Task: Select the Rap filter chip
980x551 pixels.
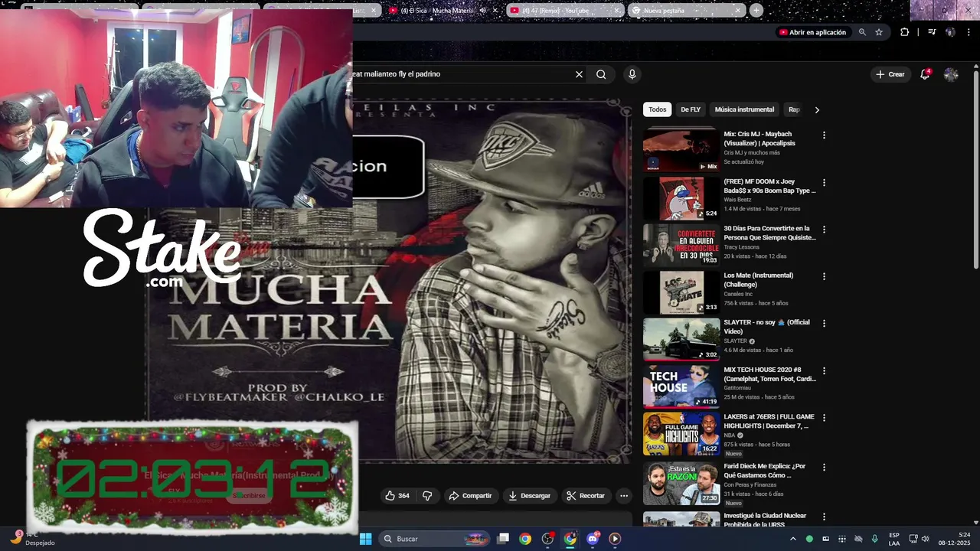Action: click(794, 109)
